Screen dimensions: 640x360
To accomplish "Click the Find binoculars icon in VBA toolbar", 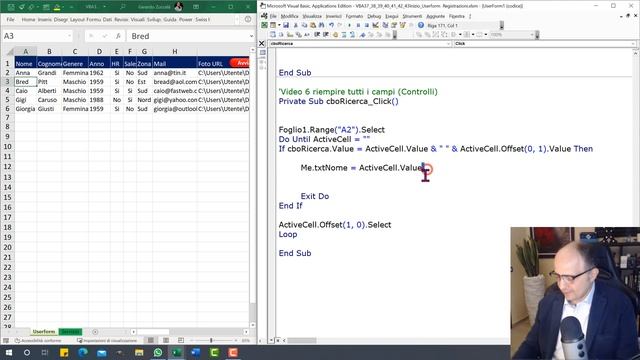I will (322, 25).
